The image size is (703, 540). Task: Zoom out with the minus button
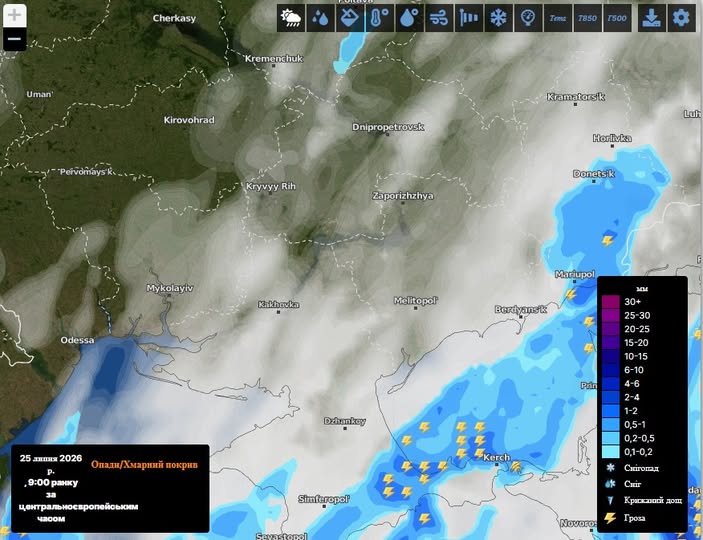coord(14,39)
